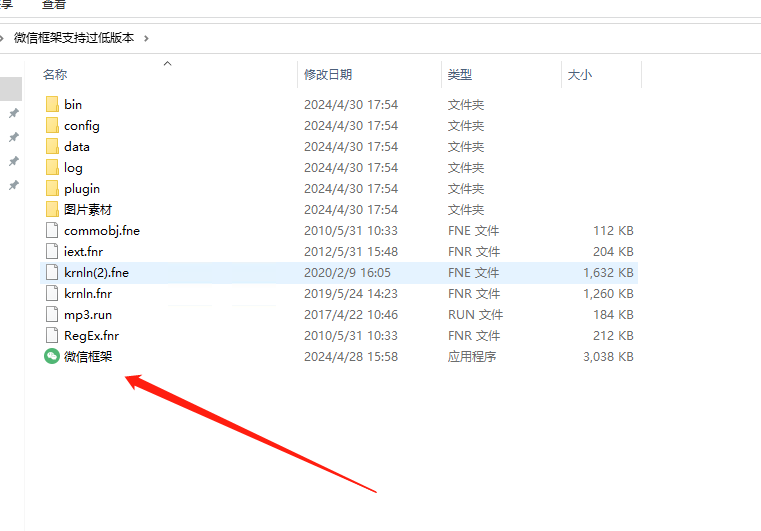Click the krnln.fnr file name

point(88,293)
